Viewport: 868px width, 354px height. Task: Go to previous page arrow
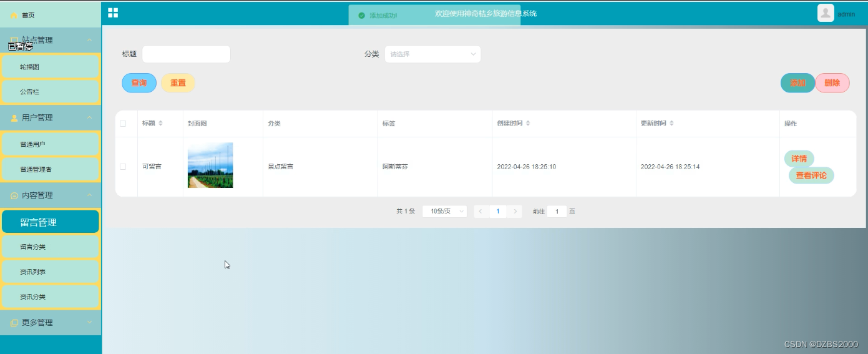[x=481, y=212]
